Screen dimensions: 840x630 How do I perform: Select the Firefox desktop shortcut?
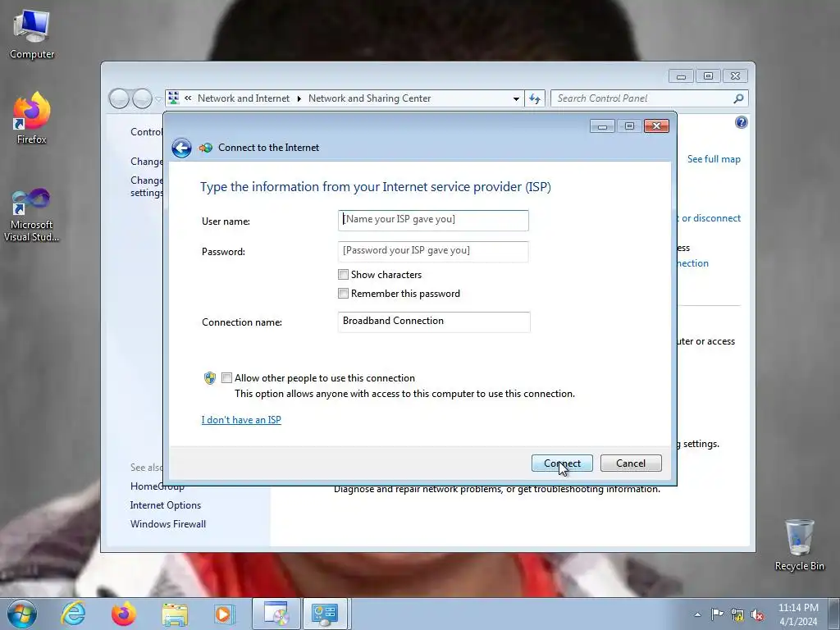32,118
